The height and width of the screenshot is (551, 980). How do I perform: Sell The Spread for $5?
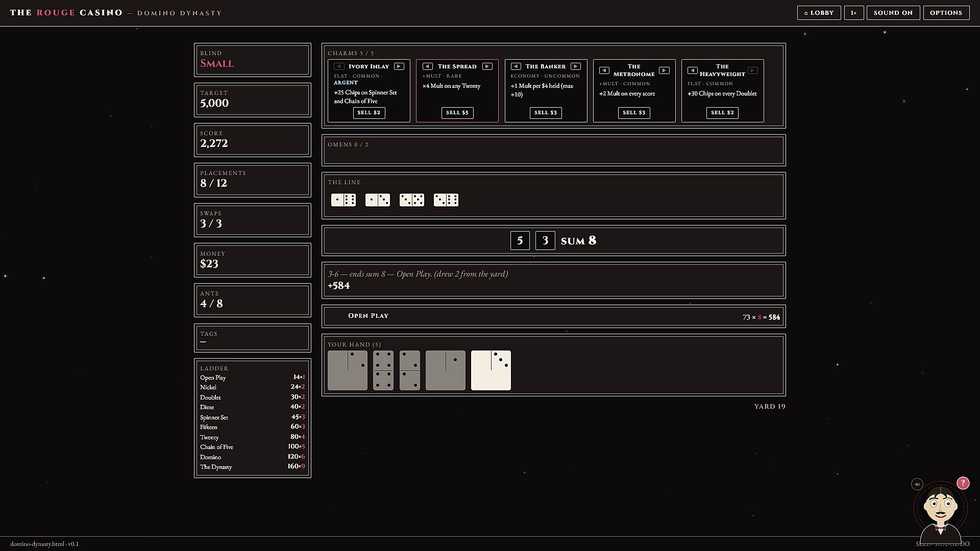click(457, 113)
